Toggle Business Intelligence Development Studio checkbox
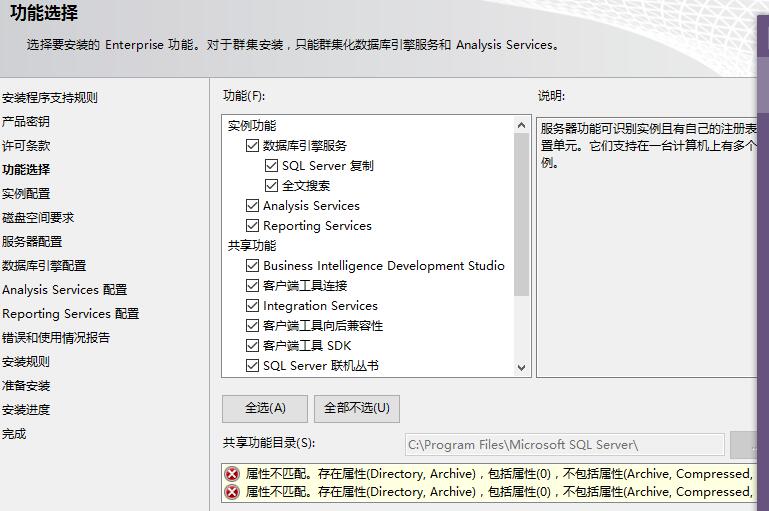 (x=252, y=266)
